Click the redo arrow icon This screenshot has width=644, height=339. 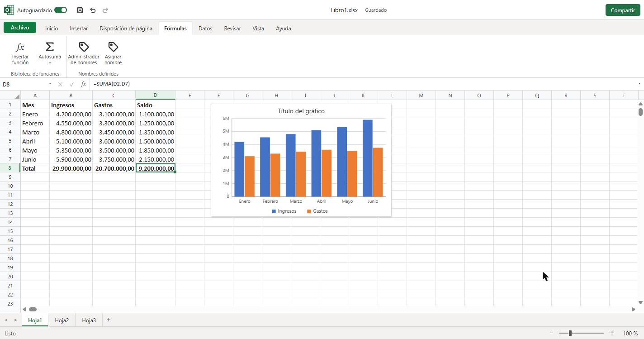[105, 10]
